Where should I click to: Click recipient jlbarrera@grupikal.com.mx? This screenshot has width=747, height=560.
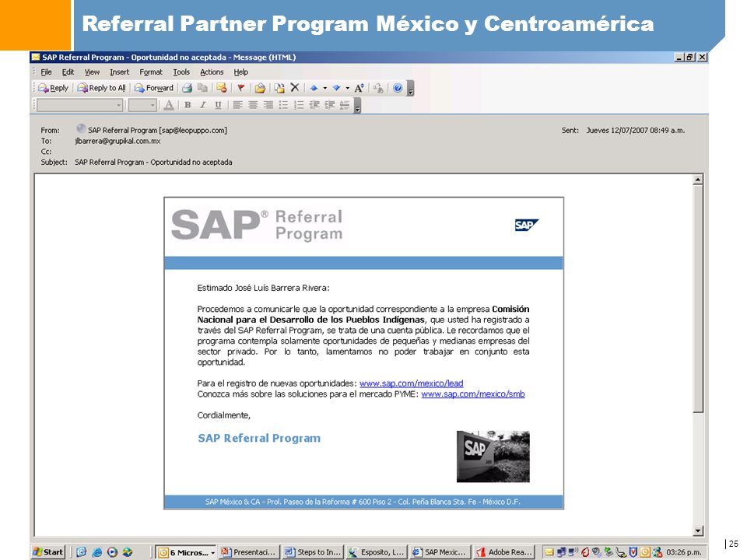[x=117, y=141]
